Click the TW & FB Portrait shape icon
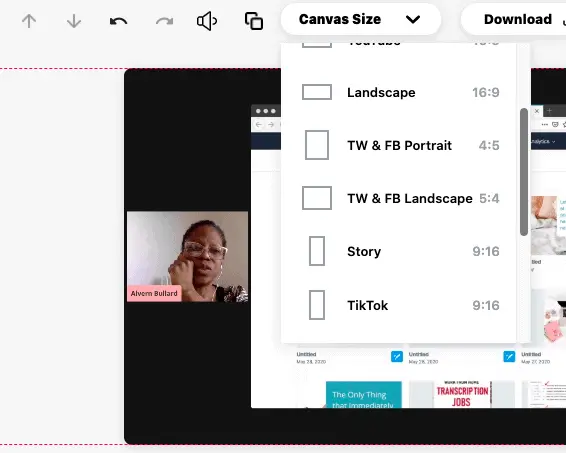This screenshot has width=566, height=453. [x=317, y=145]
